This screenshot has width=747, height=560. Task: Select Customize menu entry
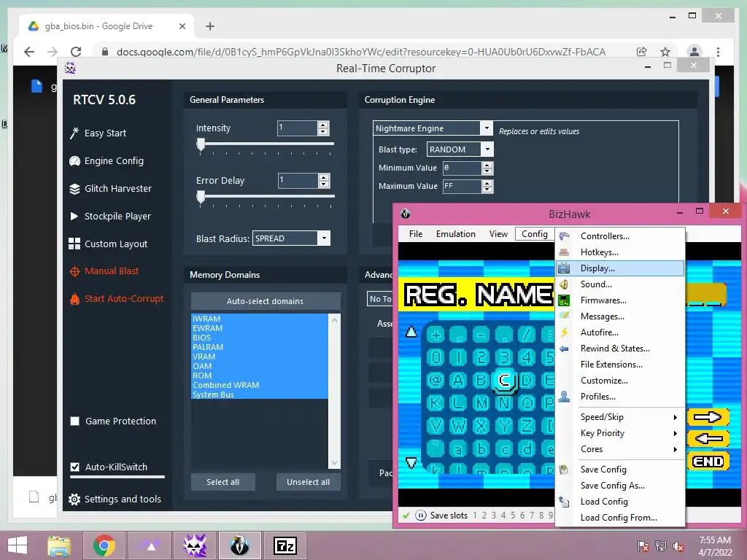pos(620,381)
